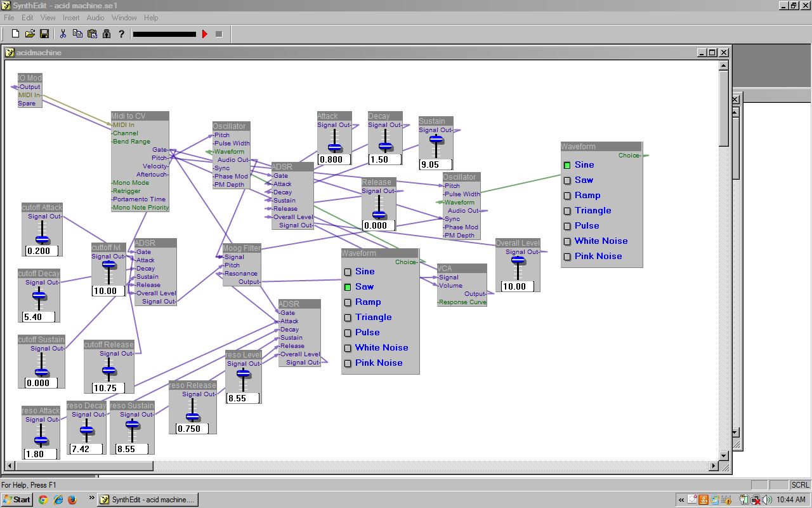
Task: Create a new file from the toolbar
Action: [x=15, y=34]
